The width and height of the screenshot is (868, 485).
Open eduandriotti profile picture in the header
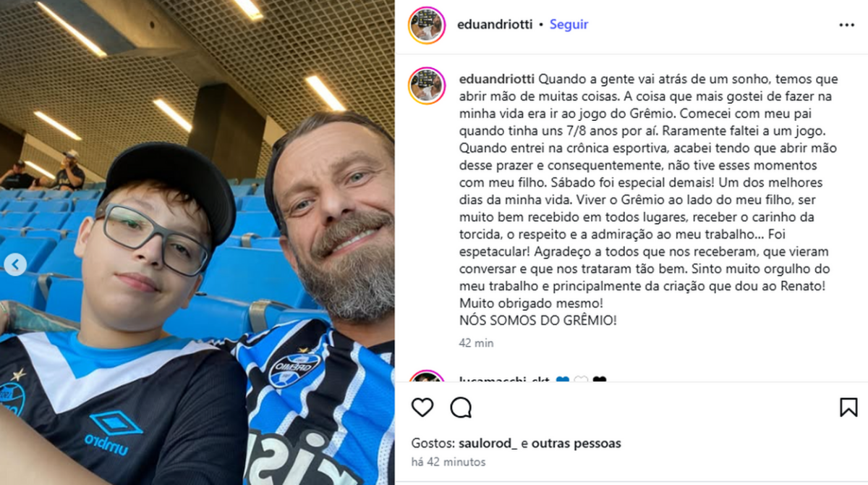tap(427, 25)
